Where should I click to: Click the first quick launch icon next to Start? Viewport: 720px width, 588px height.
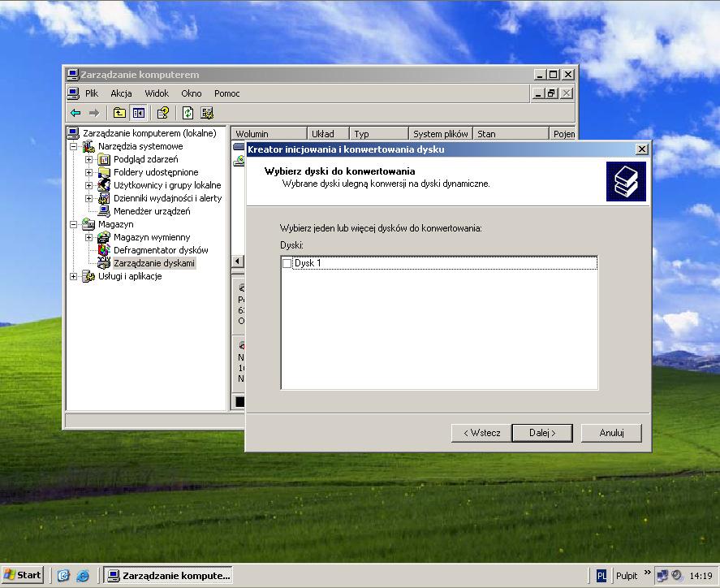(63, 575)
